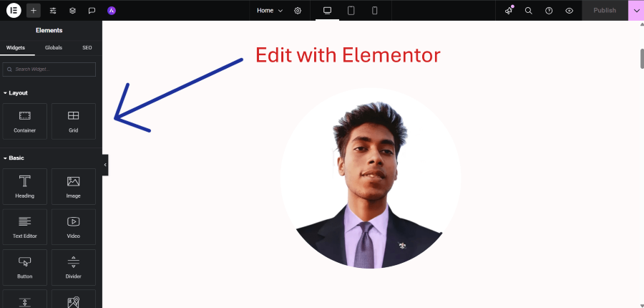
Task: Switch to mobile preview mode
Action: tap(374, 11)
